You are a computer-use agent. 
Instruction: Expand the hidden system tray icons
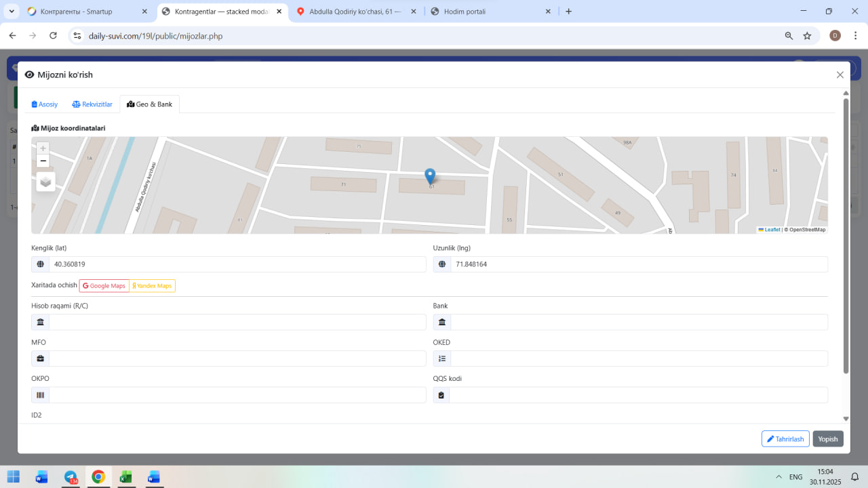776,476
